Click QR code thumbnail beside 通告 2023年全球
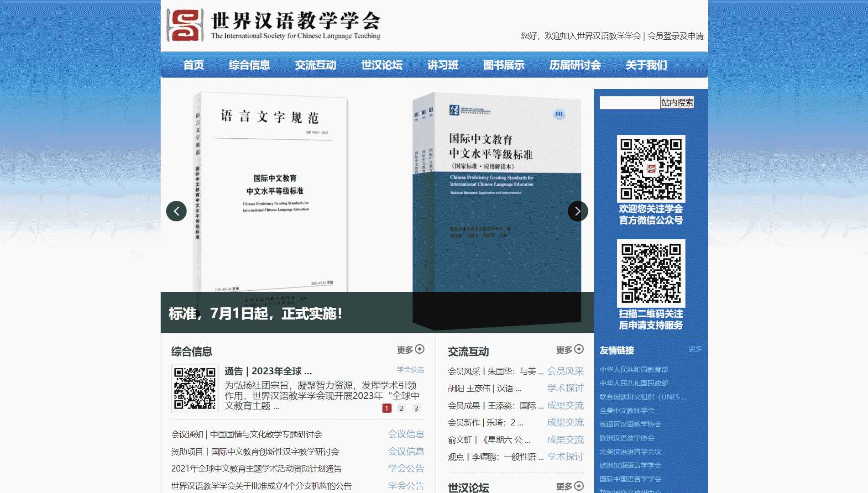This screenshot has width=868, height=493. (195, 388)
